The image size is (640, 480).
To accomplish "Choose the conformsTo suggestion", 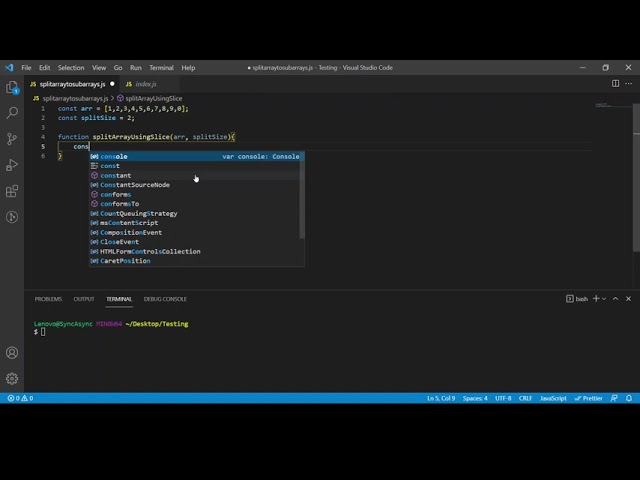I will 195,204.
